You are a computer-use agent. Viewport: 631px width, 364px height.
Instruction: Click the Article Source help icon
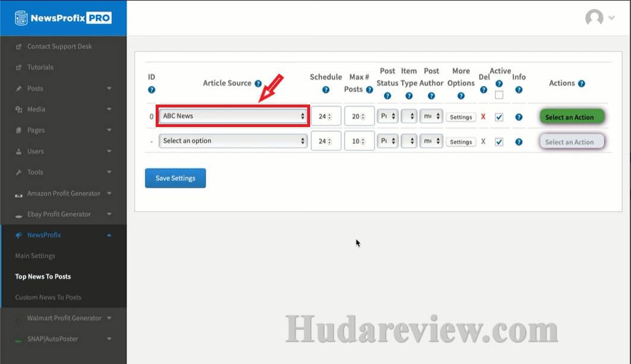(x=258, y=83)
